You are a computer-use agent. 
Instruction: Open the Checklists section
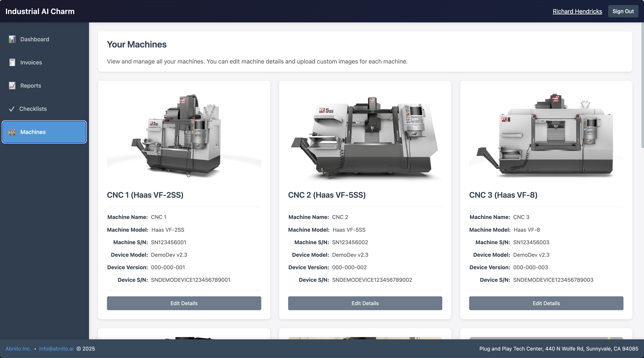[x=33, y=109]
